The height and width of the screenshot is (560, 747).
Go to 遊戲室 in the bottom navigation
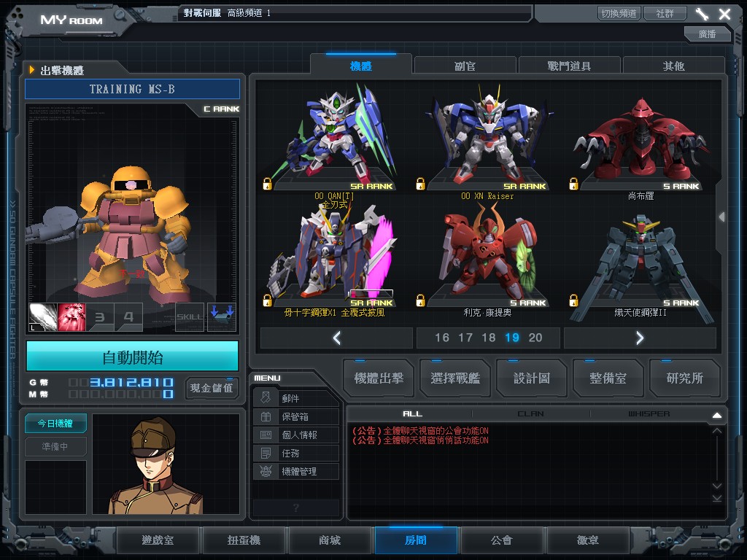point(158,540)
